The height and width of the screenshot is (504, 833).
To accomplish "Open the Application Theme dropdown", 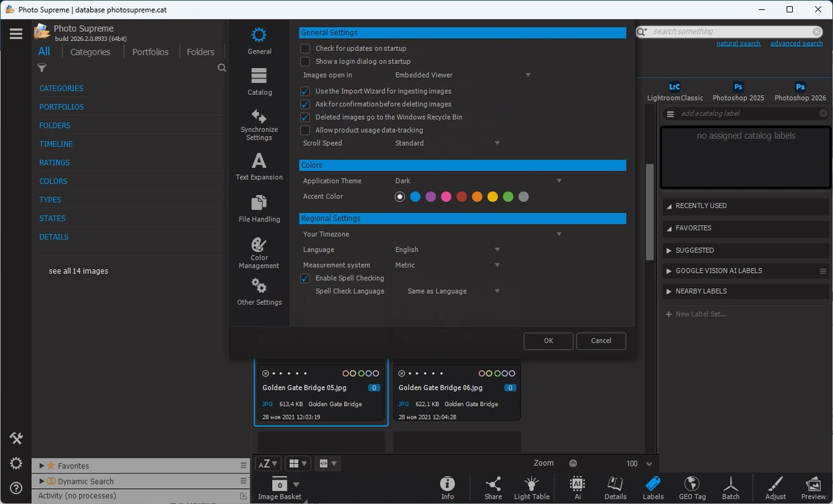I will 478,181.
